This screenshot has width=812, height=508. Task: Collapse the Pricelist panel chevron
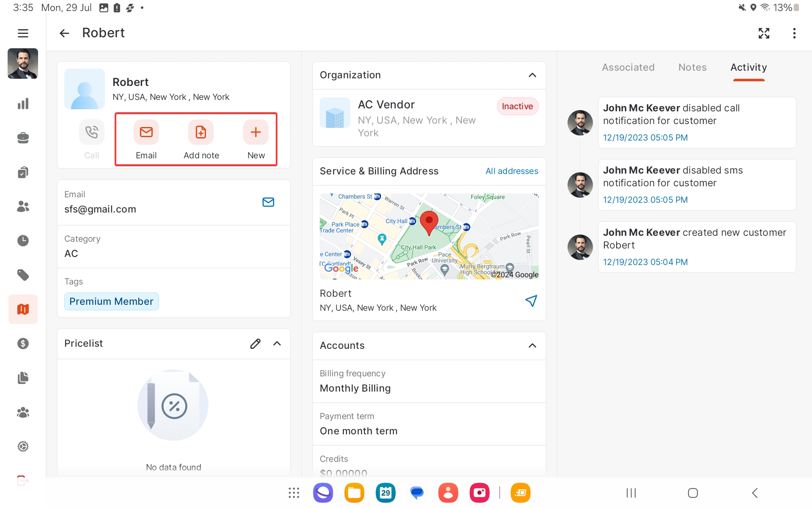click(277, 343)
